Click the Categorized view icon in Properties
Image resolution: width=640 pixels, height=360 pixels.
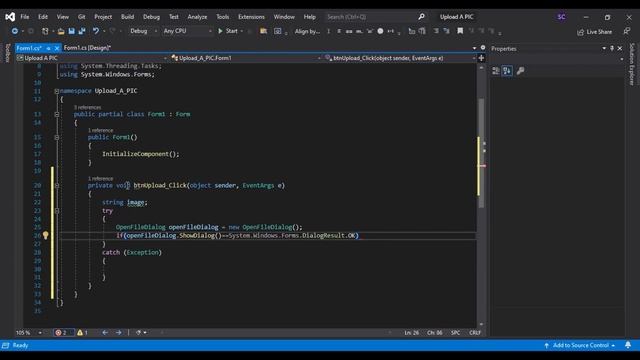(496, 71)
